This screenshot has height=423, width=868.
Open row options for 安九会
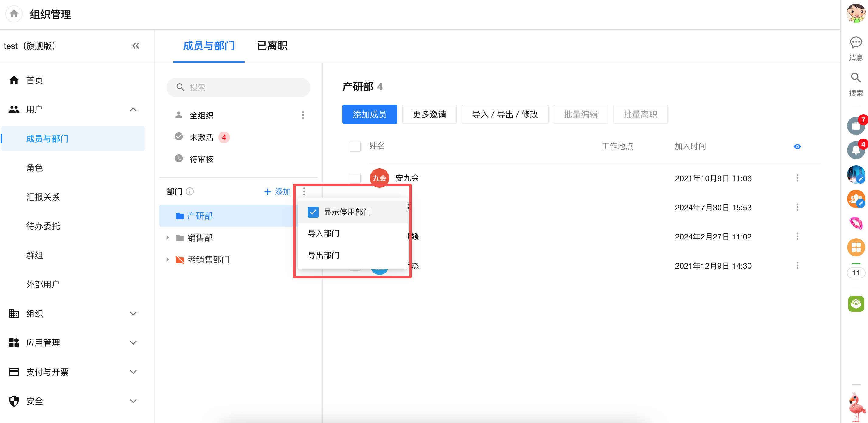pyautogui.click(x=797, y=178)
